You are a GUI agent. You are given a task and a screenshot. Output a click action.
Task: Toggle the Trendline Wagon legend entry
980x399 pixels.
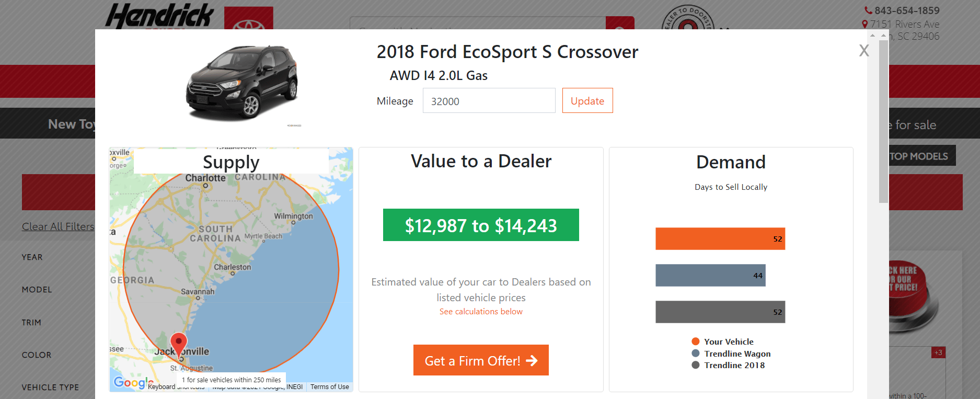736,354
